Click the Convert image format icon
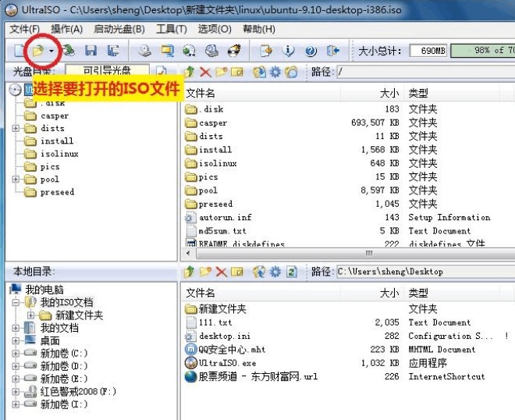Screen dimensions: 515x420 (x=190, y=51)
